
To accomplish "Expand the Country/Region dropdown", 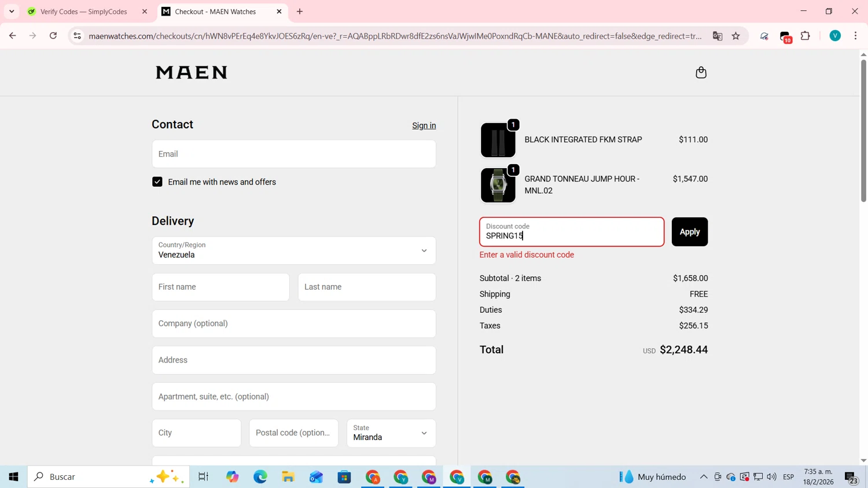I will coord(294,250).
